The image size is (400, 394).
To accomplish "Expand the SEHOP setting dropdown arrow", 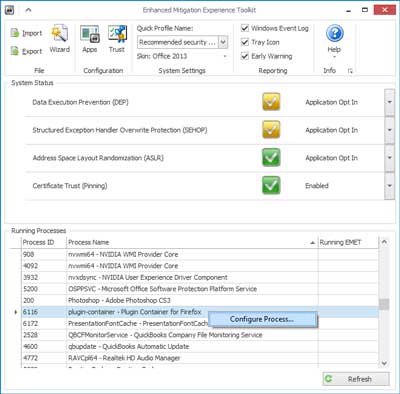I will click(x=389, y=130).
